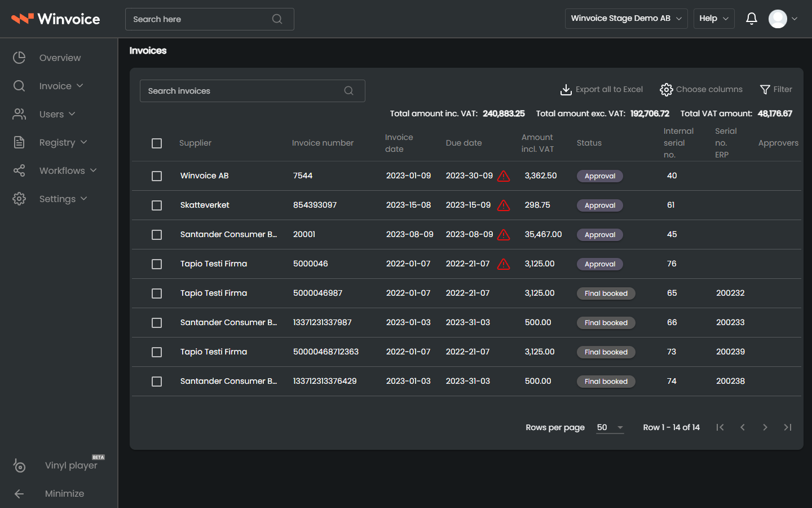This screenshot has height=508, width=812.
Task: Sort by Due date column header
Action: click(464, 143)
